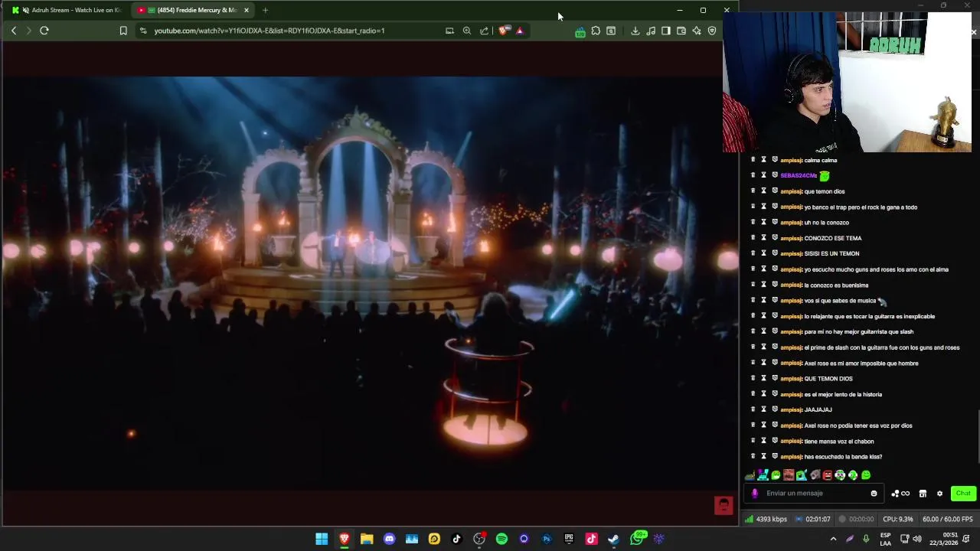
Task: Switch to the Adruh Stream Kick tab
Action: click(x=67, y=10)
